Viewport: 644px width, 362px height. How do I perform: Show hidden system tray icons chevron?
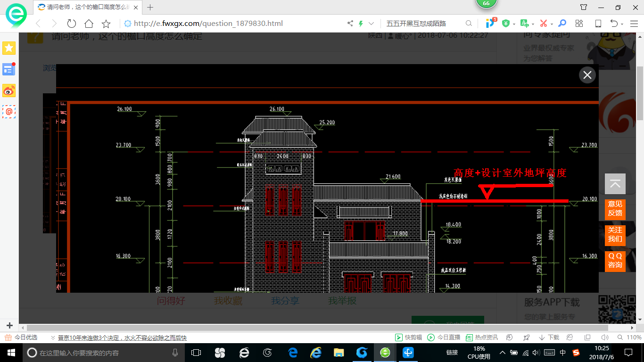(503, 353)
